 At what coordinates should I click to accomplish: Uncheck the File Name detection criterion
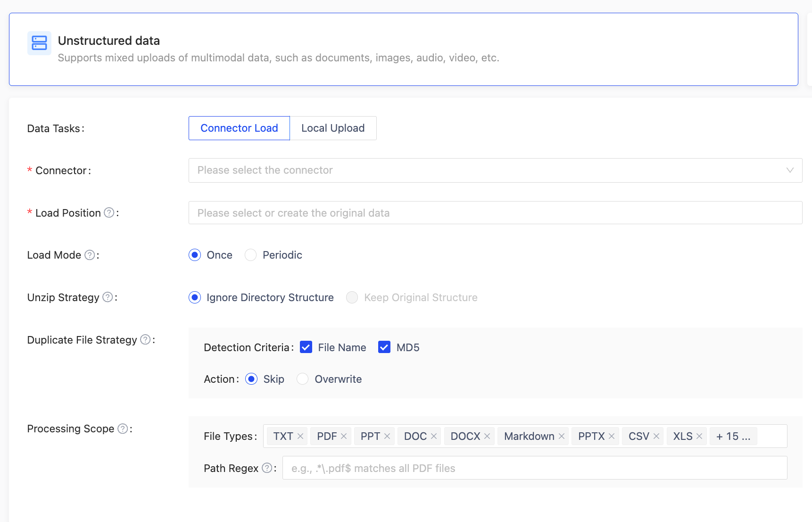point(306,347)
